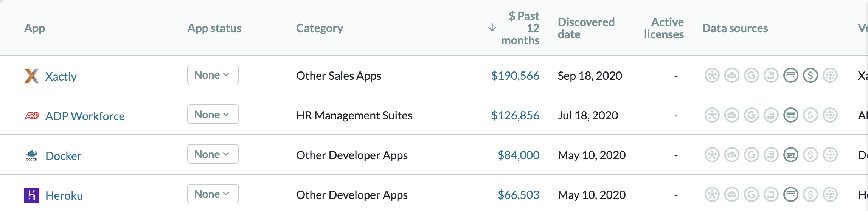Sort by the Category column header
This screenshot has height=211, width=868.
coord(319,28)
